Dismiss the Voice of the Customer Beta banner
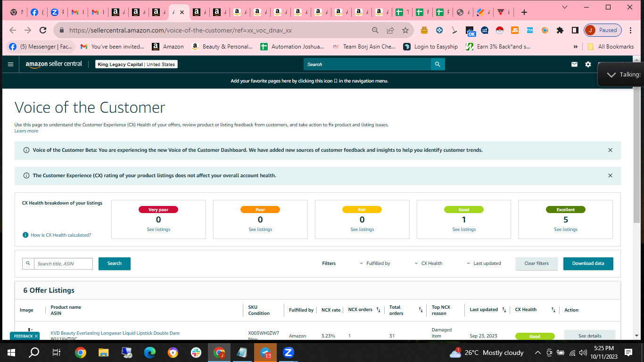The height and width of the screenshot is (362, 644). (610, 150)
